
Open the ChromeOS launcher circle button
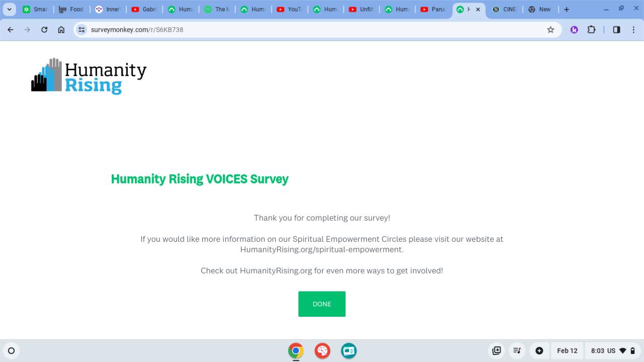pyautogui.click(x=11, y=350)
